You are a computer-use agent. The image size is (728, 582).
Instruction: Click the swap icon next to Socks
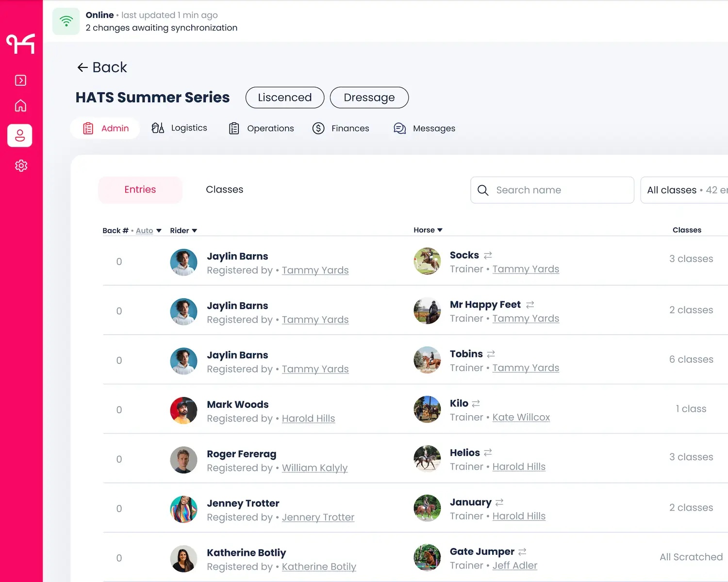point(488,255)
